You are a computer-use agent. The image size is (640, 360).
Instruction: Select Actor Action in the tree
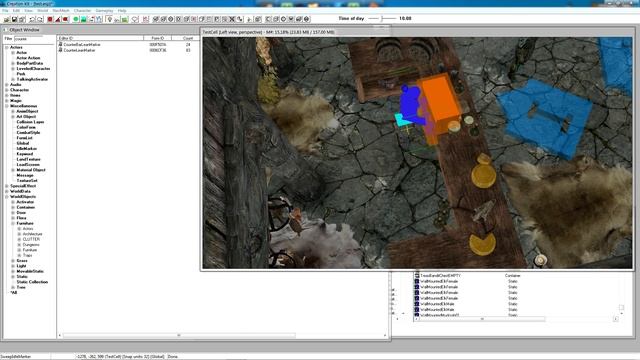tap(28, 58)
